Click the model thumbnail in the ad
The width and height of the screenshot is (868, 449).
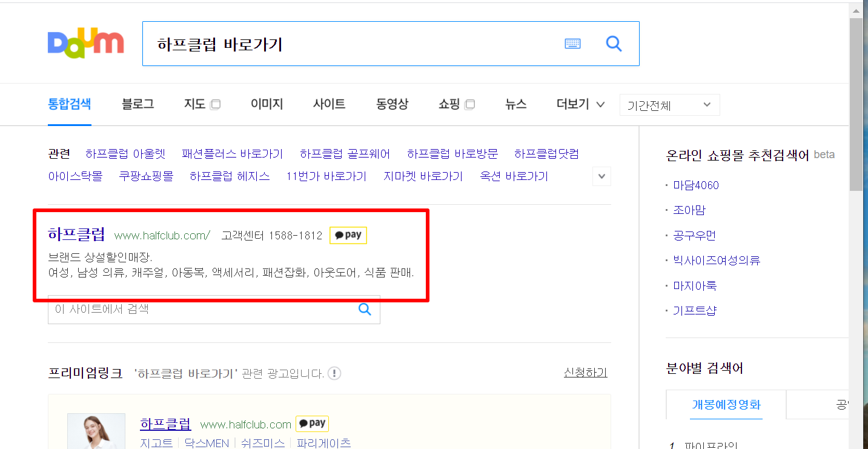96,431
